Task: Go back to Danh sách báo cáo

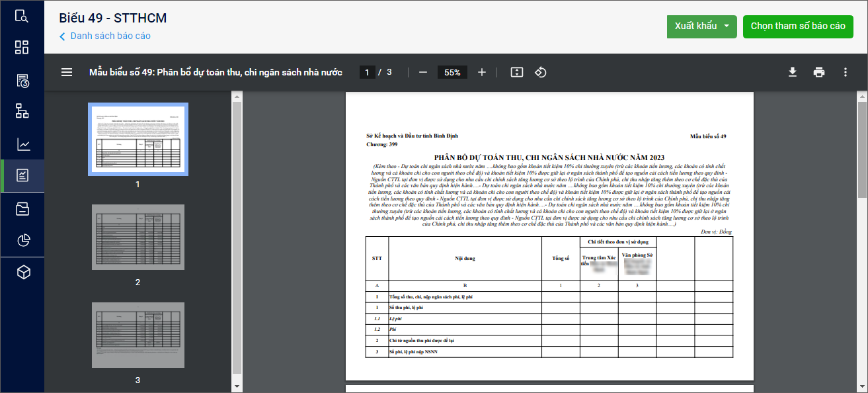Action: pos(105,36)
